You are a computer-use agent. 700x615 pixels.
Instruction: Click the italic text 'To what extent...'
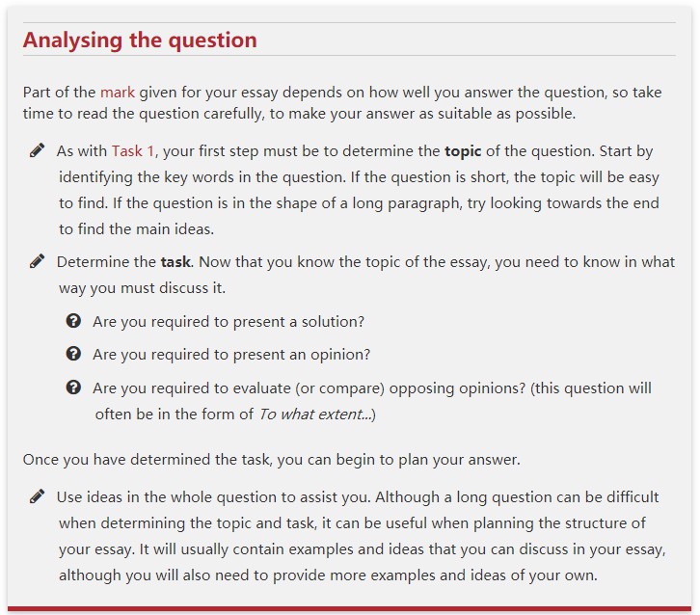tap(313, 414)
